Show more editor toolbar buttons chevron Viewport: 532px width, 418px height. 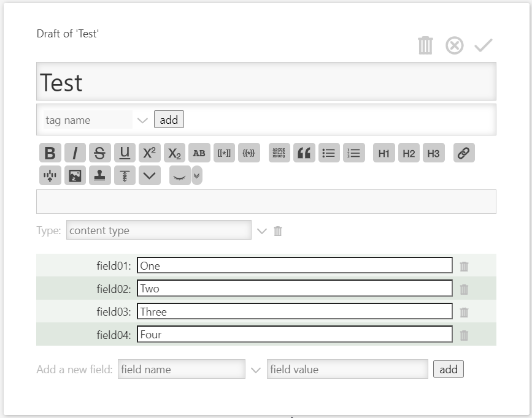pyautogui.click(x=149, y=176)
